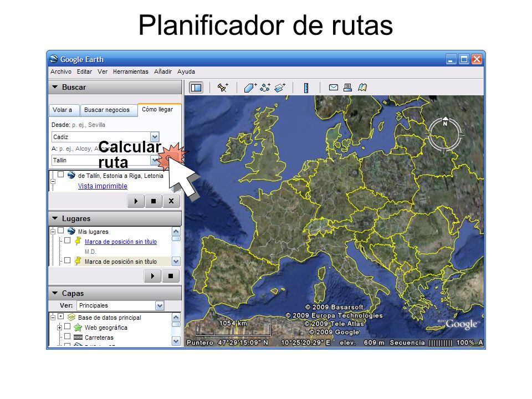
Task: Open the Ayuda menu
Action: coord(186,71)
